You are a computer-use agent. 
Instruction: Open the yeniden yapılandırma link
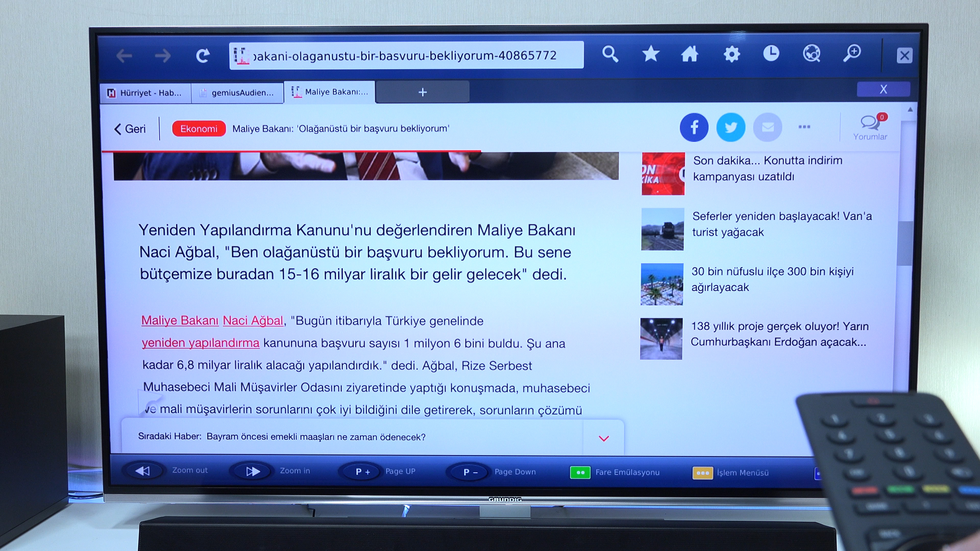201,343
